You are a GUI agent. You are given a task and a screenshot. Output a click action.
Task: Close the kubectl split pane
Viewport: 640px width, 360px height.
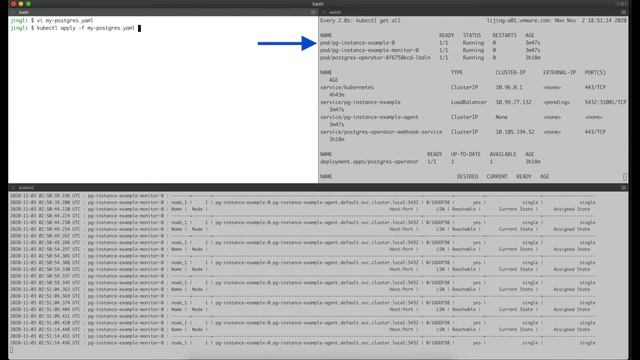pyautogui.click(x=13, y=188)
